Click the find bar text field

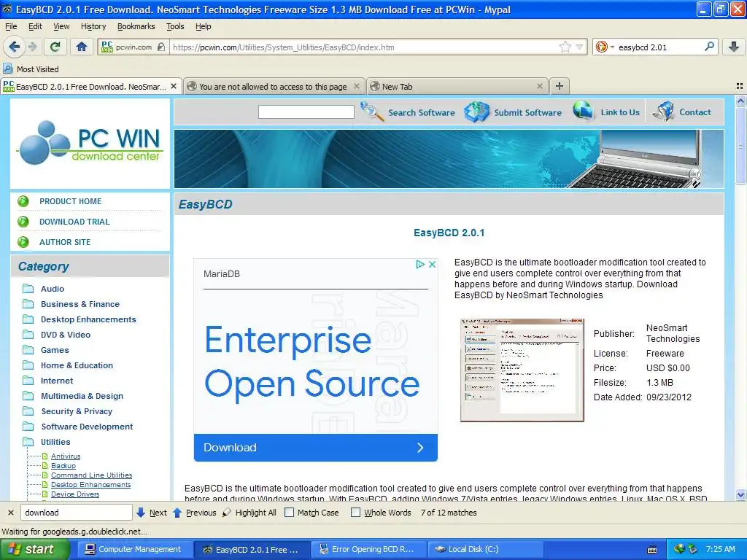pos(76,513)
